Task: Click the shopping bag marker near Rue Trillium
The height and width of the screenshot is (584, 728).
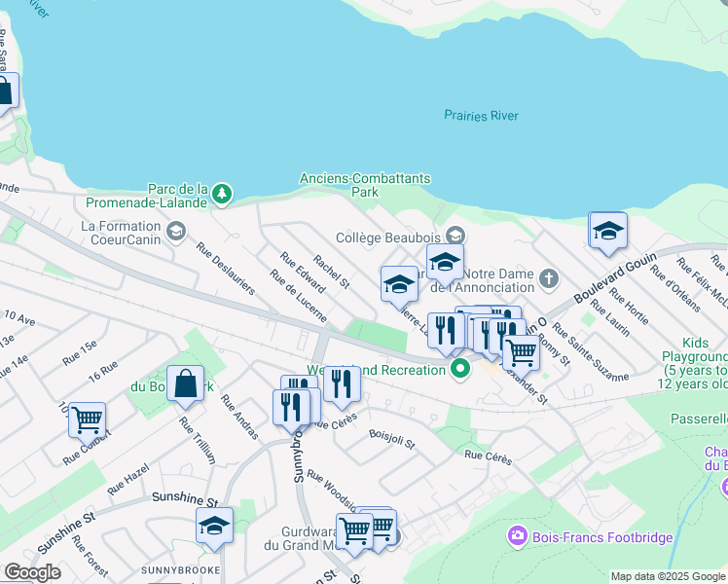Action: click(185, 384)
